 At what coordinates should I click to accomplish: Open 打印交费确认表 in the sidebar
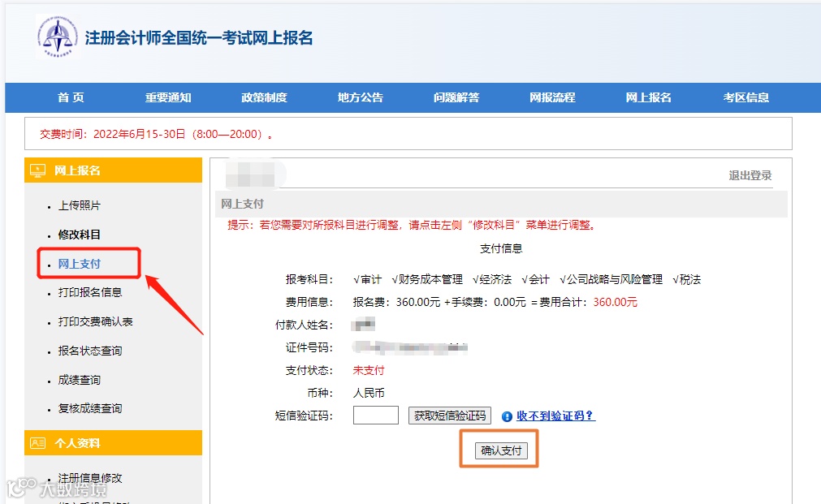[95, 321]
